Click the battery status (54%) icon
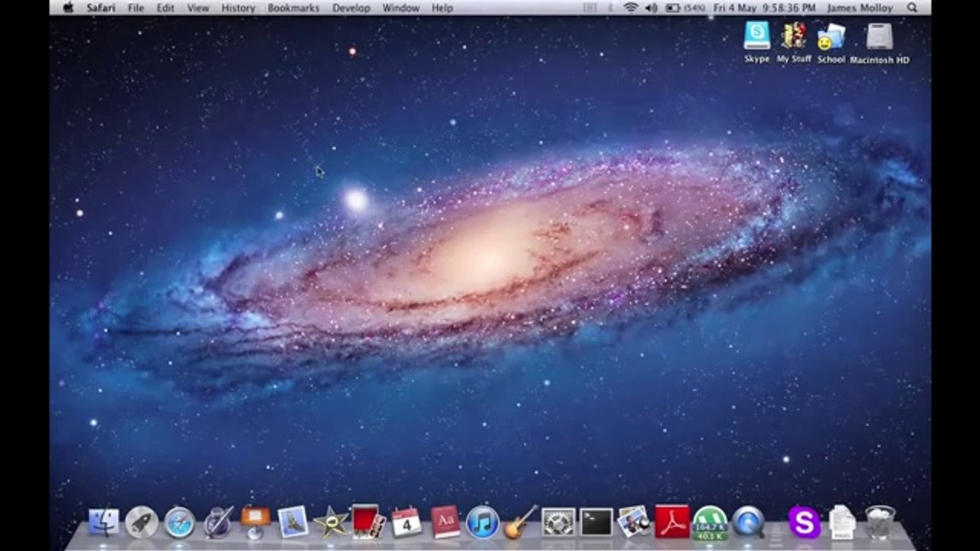This screenshot has height=551, width=980. (684, 8)
